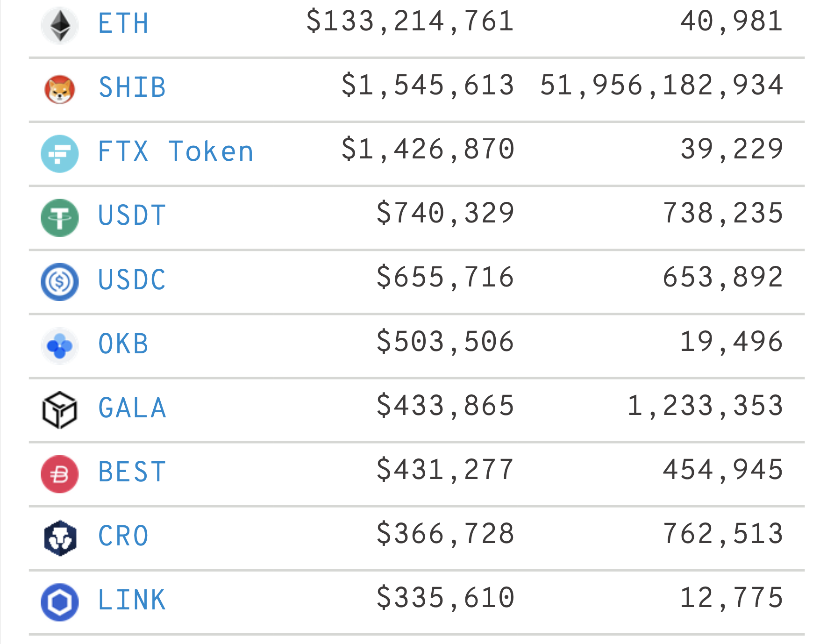
Task: Click the FTX Token logo icon
Action: (60, 153)
